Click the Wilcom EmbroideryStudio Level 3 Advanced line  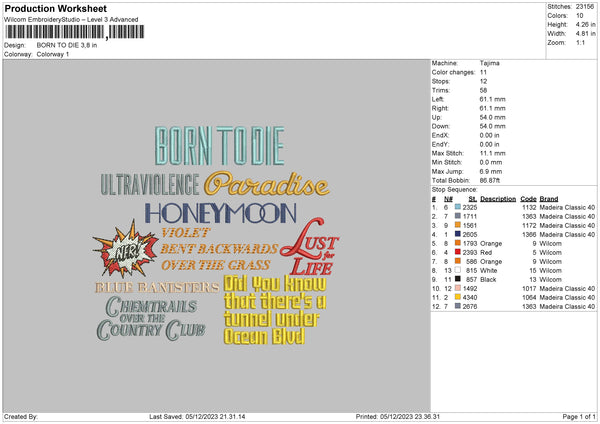point(71,20)
